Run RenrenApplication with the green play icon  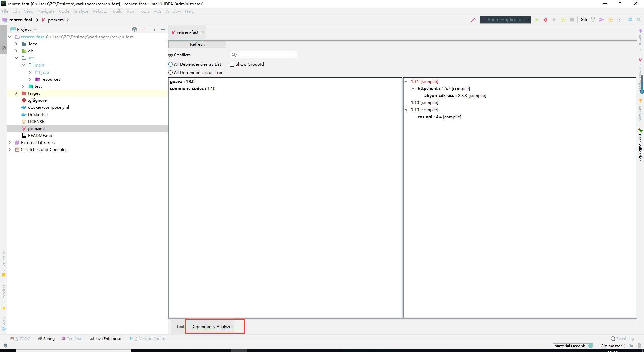(537, 20)
